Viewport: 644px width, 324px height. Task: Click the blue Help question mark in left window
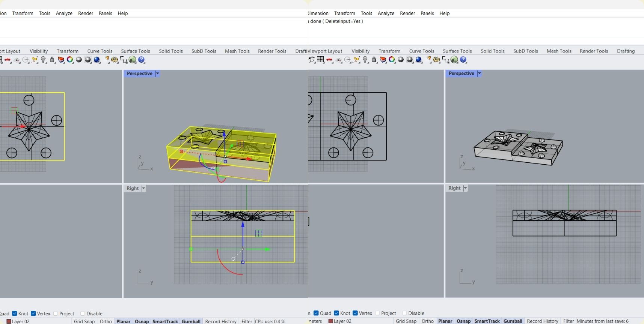coord(141,60)
